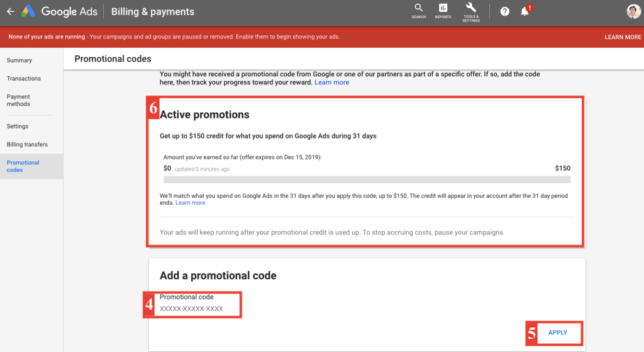Image resolution: width=644 pixels, height=352 pixels.
Task: Open the Google Ads logo home
Action: pos(60,11)
